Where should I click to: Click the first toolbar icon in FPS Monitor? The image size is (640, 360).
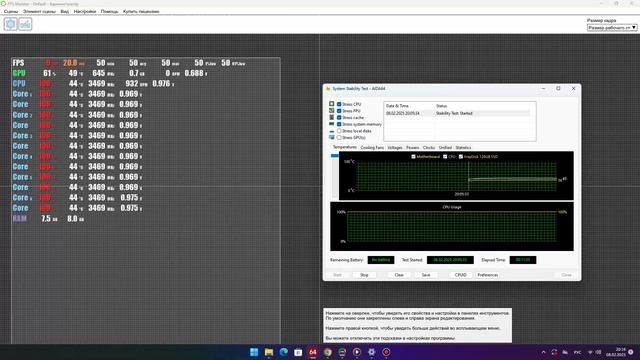[x=11, y=24]
